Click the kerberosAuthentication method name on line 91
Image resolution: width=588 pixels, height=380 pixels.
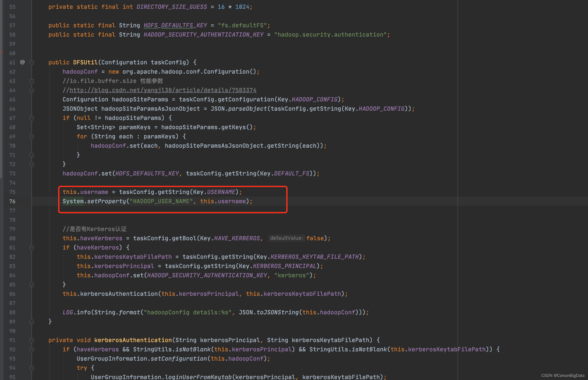(x=133, y=340)
